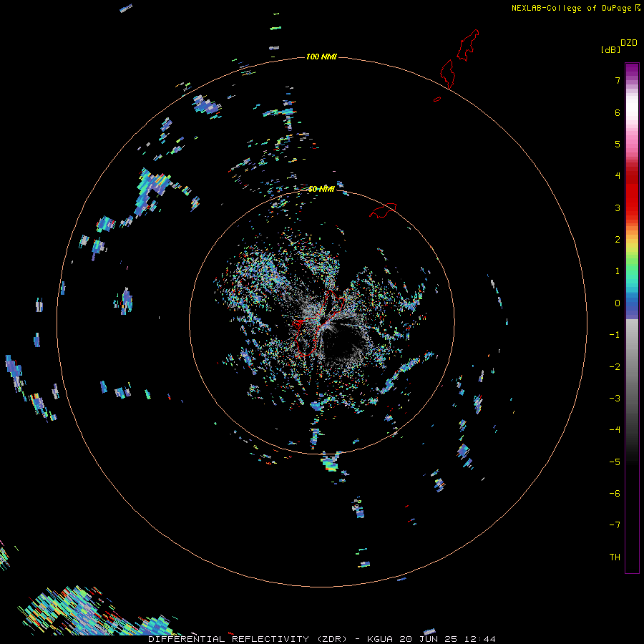This screenshot has height=644, width=644.
Task: Click the 2 value on the scale
Action: coord(618,240)
